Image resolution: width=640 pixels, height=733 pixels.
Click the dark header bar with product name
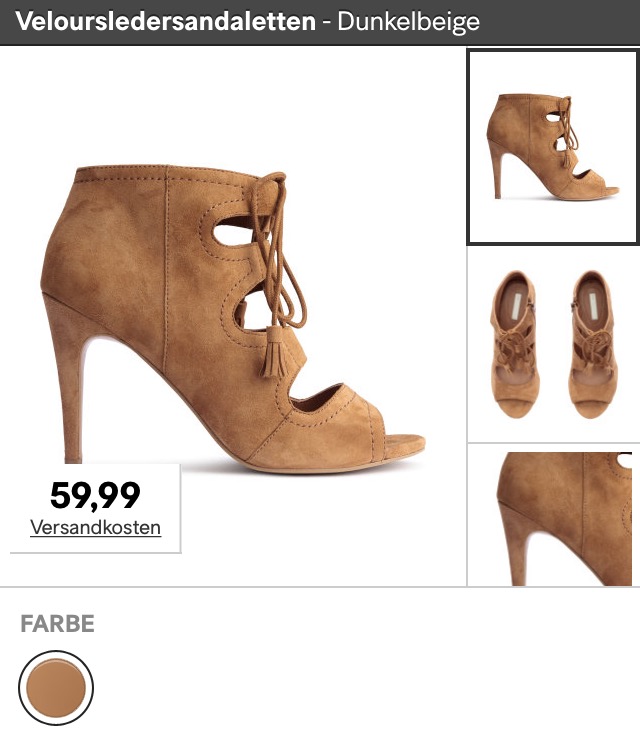[x=320, y=22]
